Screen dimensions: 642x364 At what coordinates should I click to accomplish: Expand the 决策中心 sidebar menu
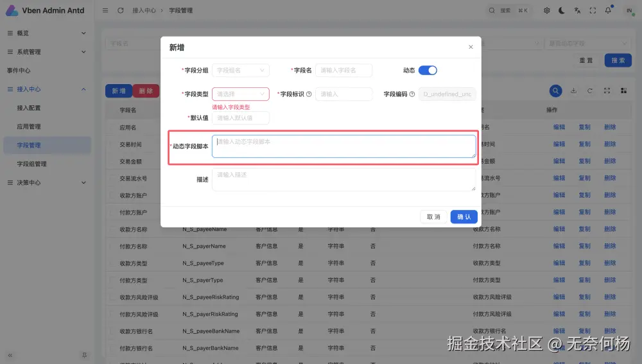coord(47,182)
